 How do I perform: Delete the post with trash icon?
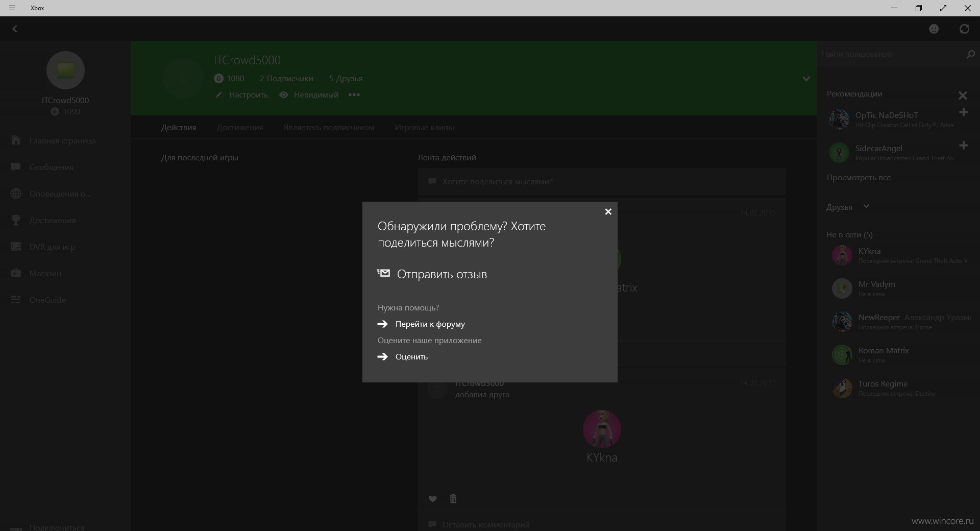point(453,499)
